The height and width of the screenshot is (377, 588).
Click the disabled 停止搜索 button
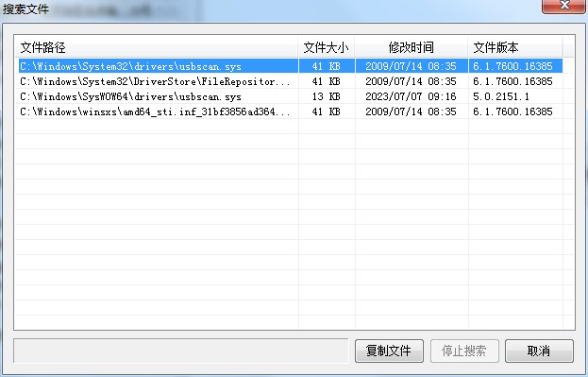pos(464,351)
